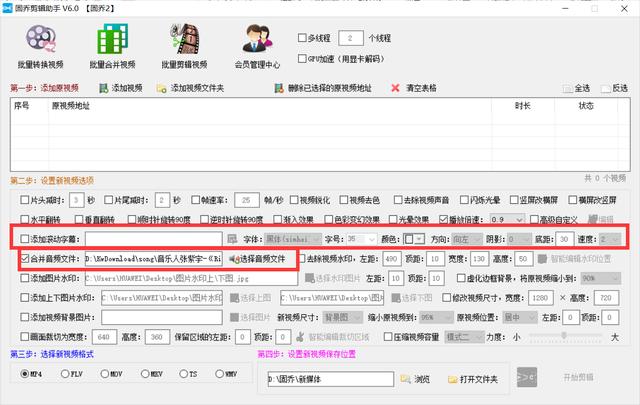This screenshot has width=640, height=405.
Task: Open the 虚化边框背景 90% dropdown
Action: [x=600, y=278]
